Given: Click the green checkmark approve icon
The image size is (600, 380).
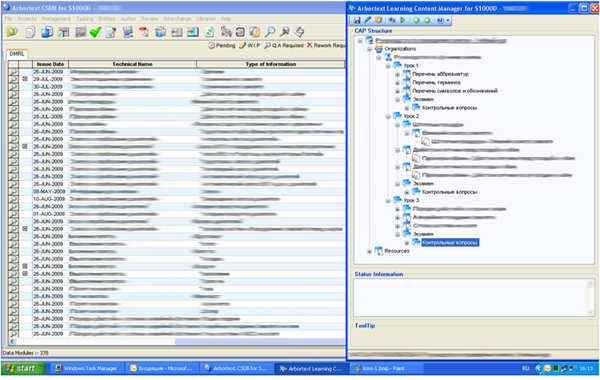Looking at the screenshot, I should tap(95, 32).
